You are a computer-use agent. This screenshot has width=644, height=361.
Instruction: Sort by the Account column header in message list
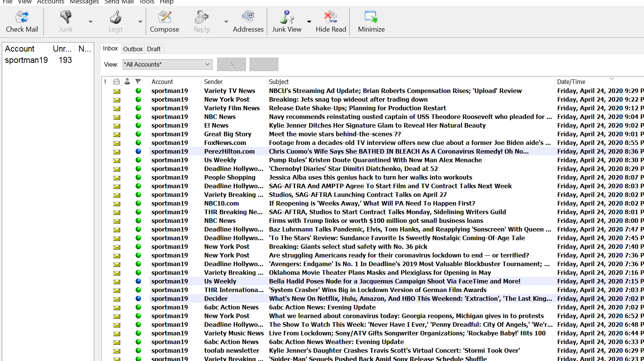tap(175, 82)
